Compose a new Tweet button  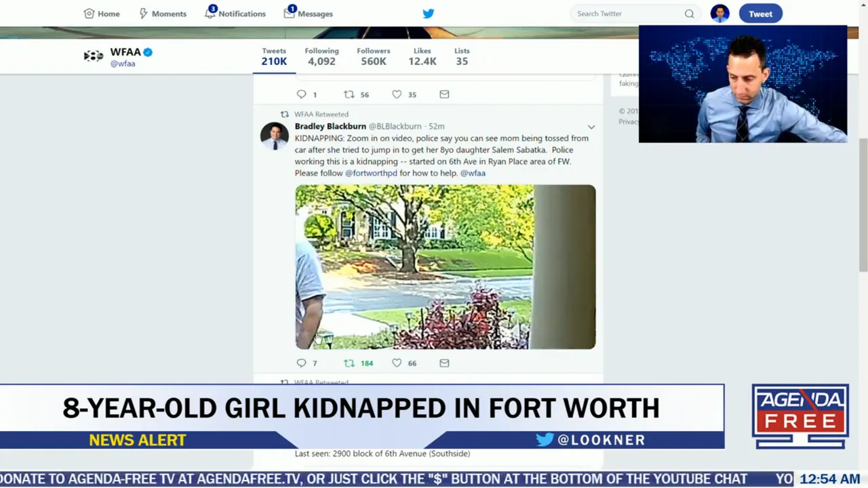[760, 14]
